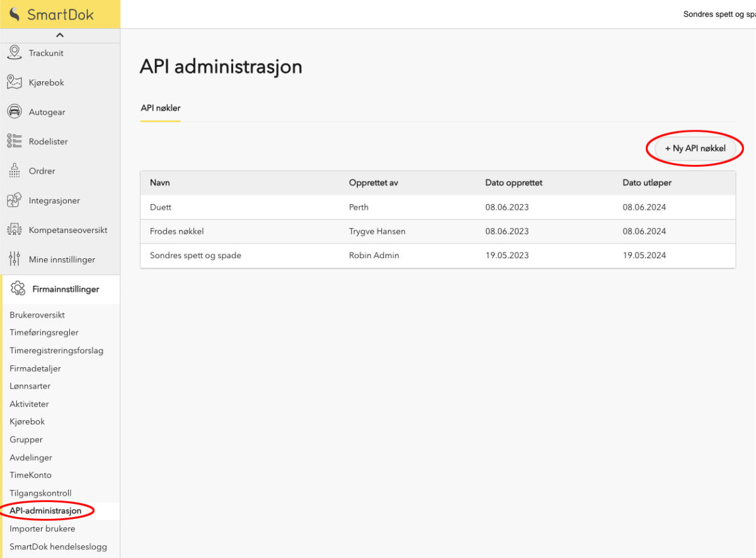756x558 pixels.
Task: Click the Mine innstillinger sliders icon
Action: click(x=14, y=259)
